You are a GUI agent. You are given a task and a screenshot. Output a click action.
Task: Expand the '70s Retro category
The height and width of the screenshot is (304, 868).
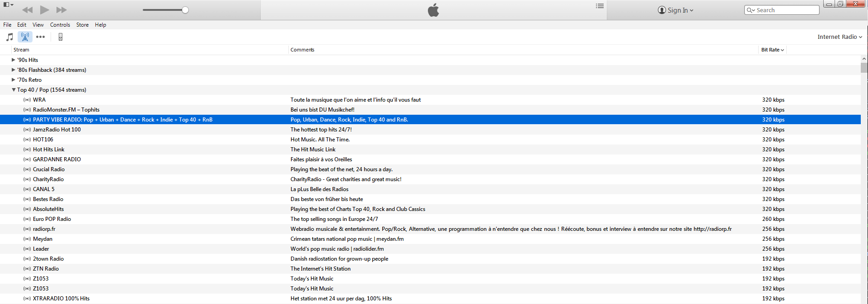14,80
